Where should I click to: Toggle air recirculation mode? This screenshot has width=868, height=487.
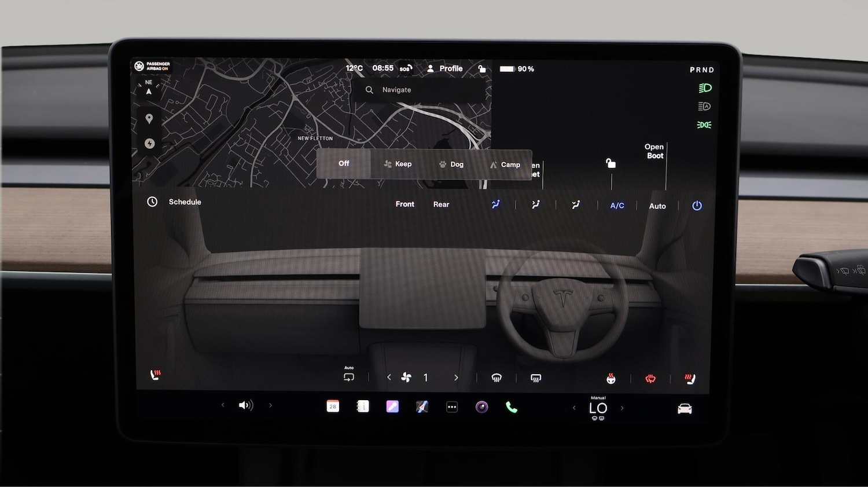pos(349,377)
